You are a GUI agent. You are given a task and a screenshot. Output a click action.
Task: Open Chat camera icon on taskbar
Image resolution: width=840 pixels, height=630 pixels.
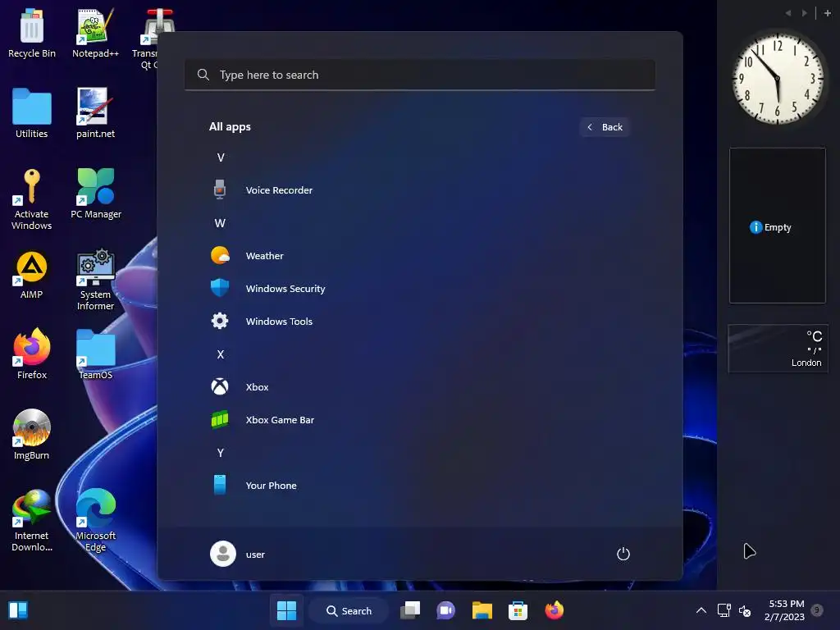point(445,610)
